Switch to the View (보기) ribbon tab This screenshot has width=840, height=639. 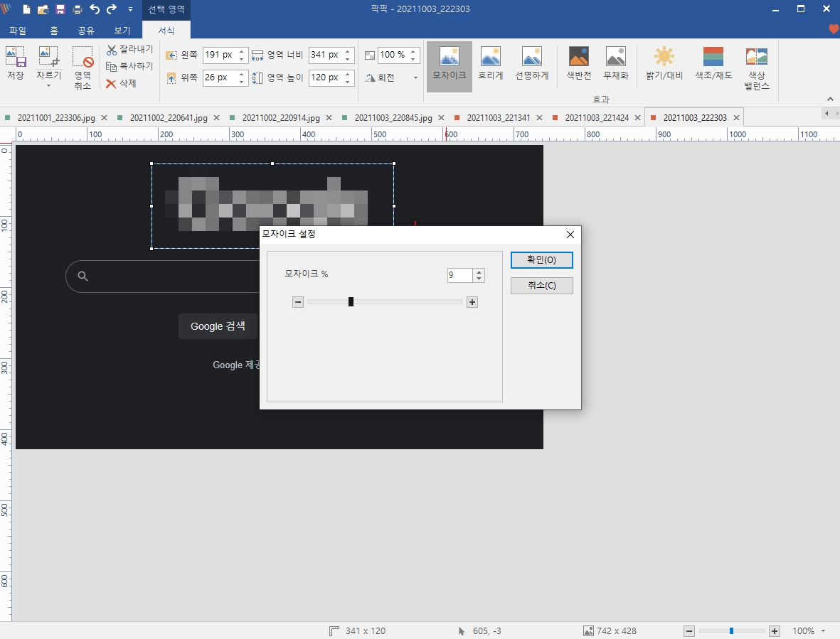coord(122,31)
